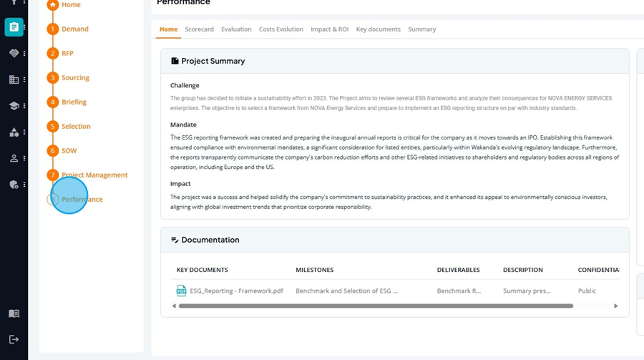Click the 'Project Summary' panel title

point(213,61)
